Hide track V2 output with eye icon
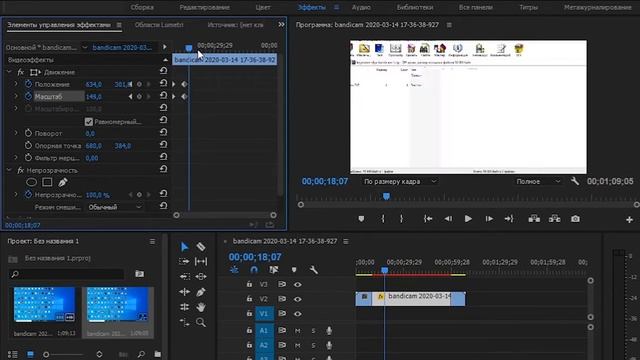Viewport: 640px width, 360px height. [298, 299]
